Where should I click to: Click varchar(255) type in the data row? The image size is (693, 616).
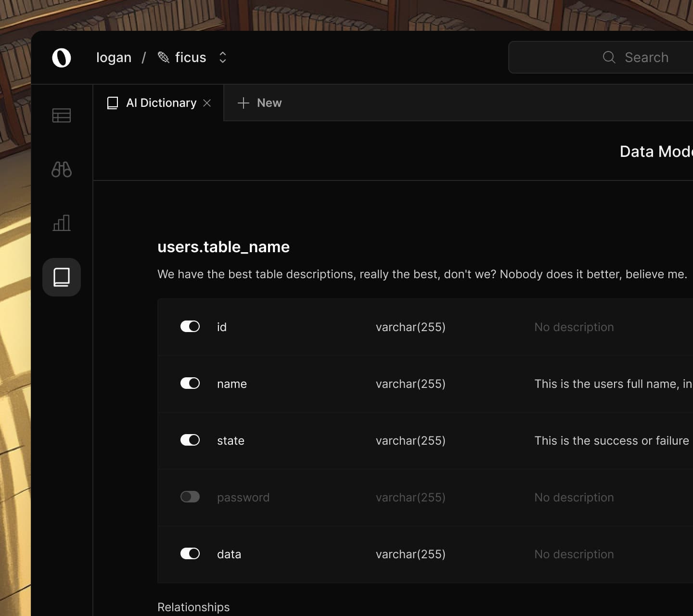coord(411,554)
